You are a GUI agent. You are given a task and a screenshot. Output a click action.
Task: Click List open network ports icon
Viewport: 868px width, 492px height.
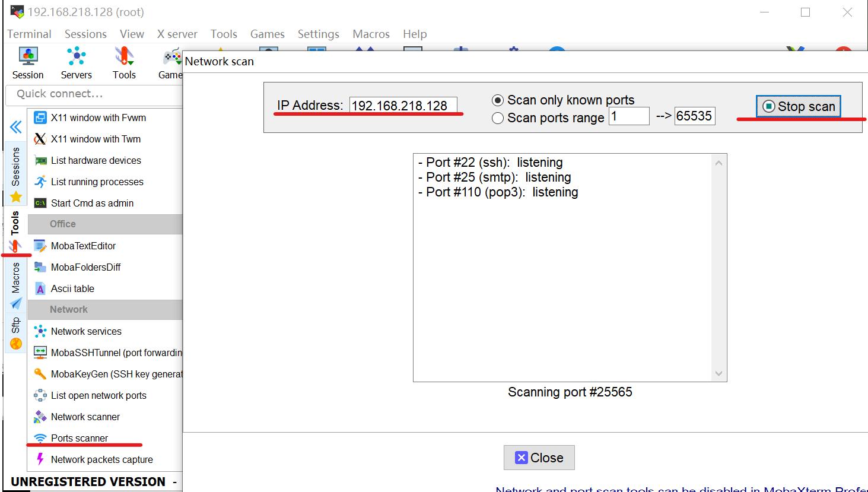40,395
